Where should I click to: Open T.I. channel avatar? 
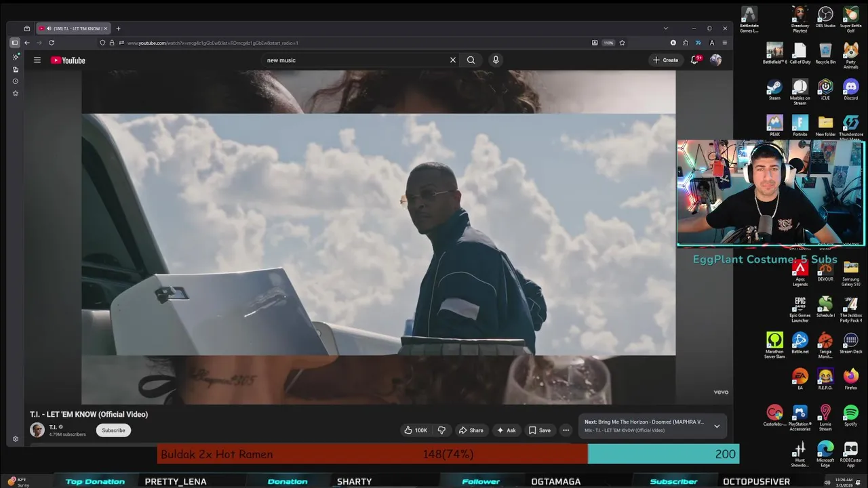[x=37, y=430]
